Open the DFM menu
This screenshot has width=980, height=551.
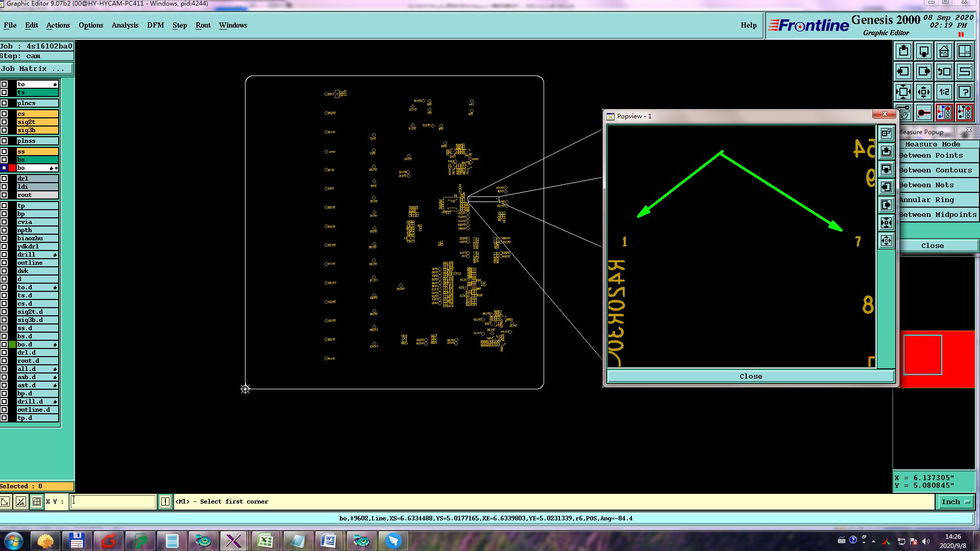155,26
